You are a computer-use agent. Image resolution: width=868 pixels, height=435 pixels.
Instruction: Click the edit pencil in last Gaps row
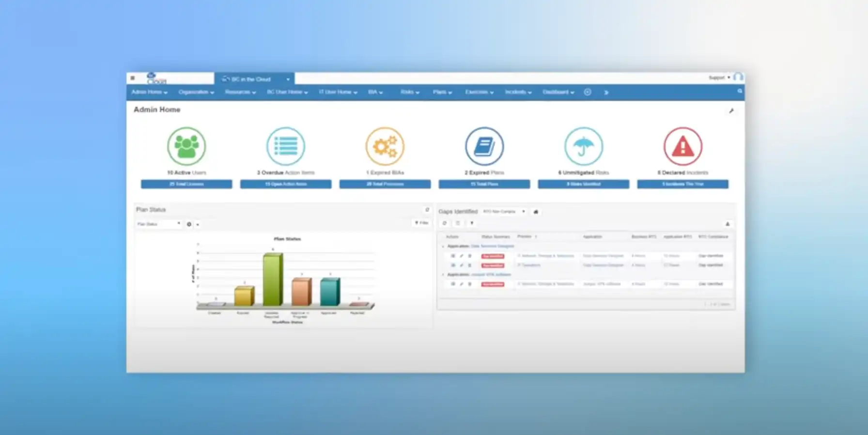coord(461,284)
